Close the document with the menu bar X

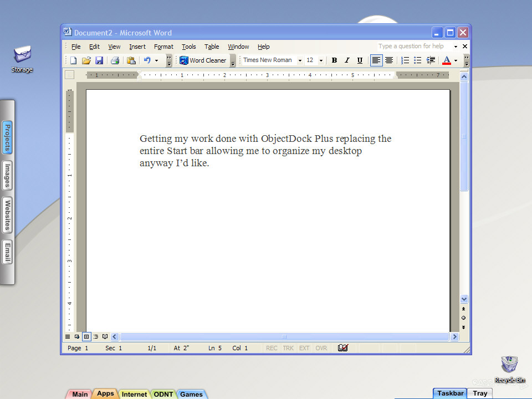coord(465,46)
